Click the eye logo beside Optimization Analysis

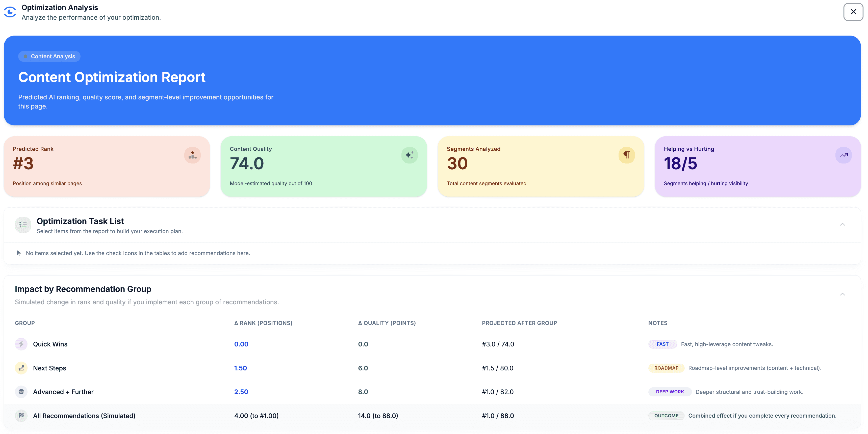click(10, 12)
